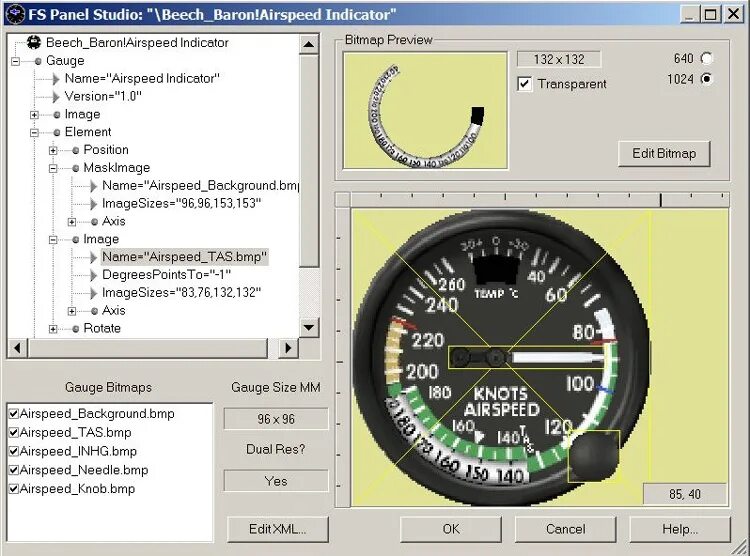Screen dimensions: 750x556
Task: Toggle Airspeed_TAS.bmp checkbox
Action: pos(14,433)
